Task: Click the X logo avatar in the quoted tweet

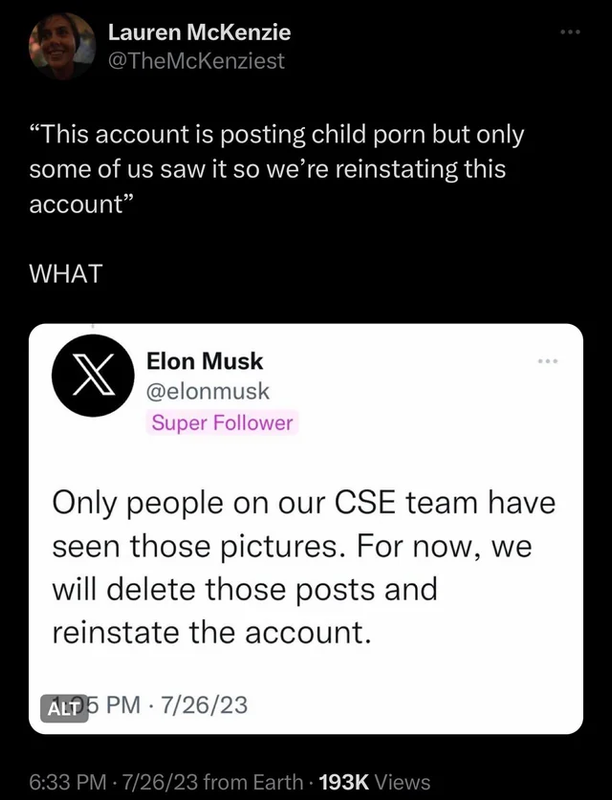Action: click(x=93, y=376)
